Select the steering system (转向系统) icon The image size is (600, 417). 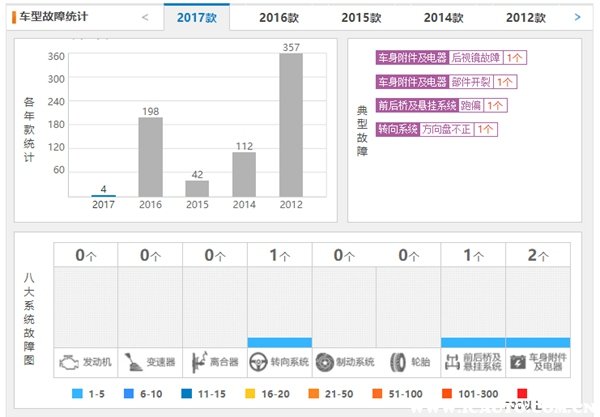click(x=261, y=361)
